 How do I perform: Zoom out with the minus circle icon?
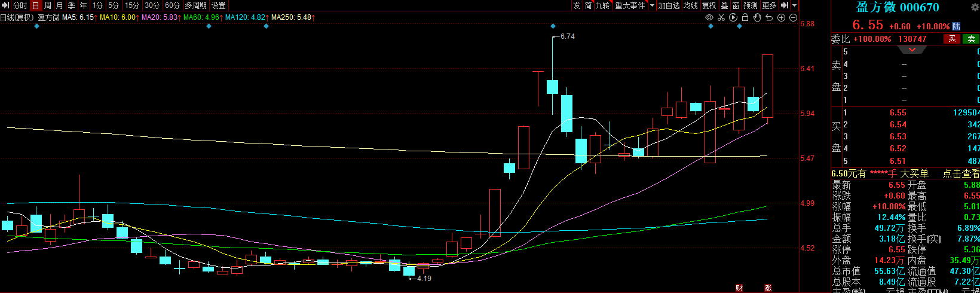coord(793,18)
